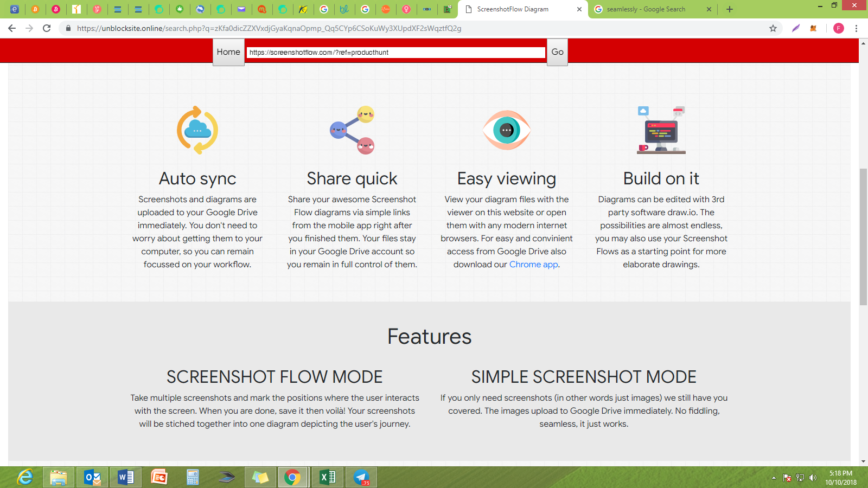Screen dimensions: 868x488
Task: Click the Easy viewing eye icon
Action: pyautogui.click(x=507, y=130)
